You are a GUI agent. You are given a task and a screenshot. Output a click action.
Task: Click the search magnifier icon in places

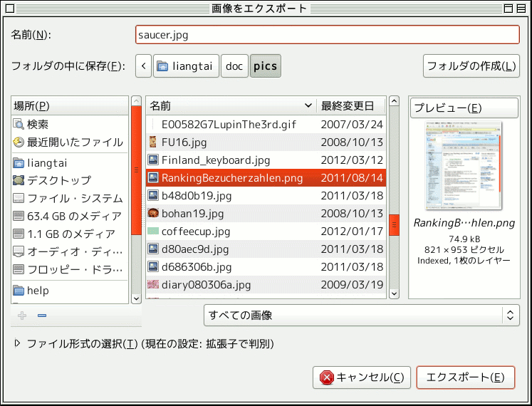(x=19, y=124)
